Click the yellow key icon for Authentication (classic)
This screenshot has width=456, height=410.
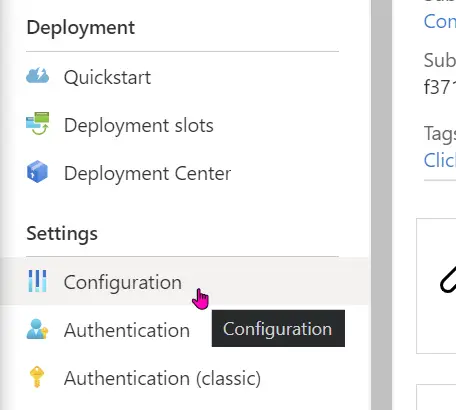click(x=37, y=377)
